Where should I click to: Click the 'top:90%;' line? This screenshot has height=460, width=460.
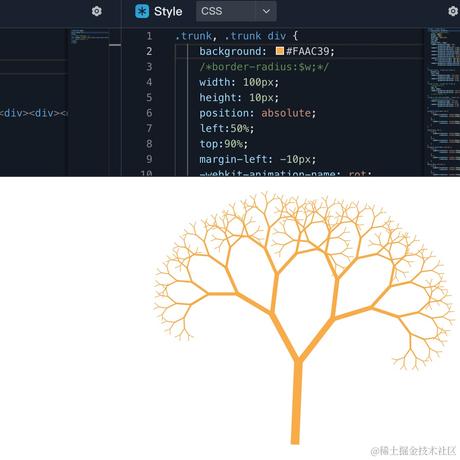coord(224,144)
